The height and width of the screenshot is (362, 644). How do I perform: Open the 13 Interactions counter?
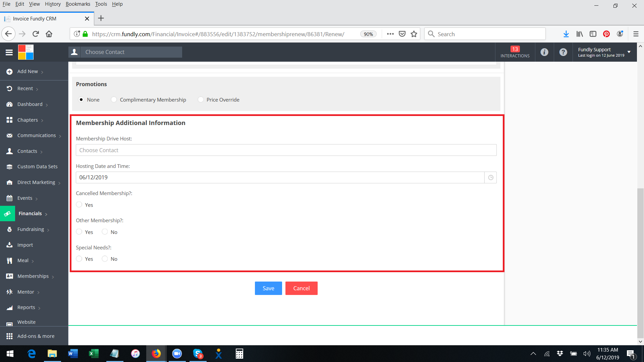515,52
